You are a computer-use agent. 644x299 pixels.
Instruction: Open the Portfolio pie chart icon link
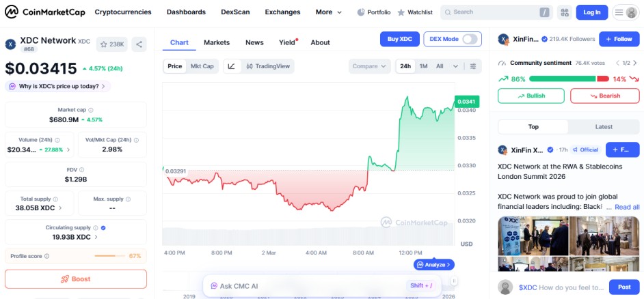(374, 12)
